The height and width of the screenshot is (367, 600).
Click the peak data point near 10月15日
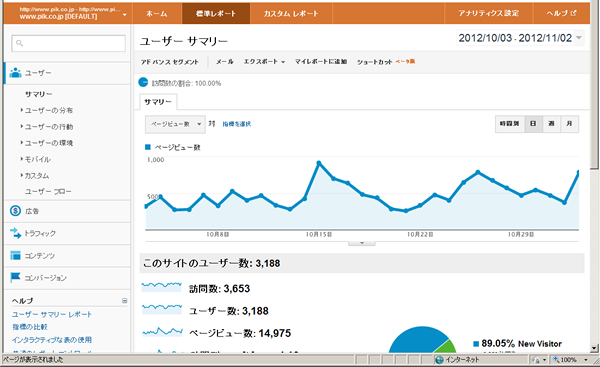(x=319, y=163)
